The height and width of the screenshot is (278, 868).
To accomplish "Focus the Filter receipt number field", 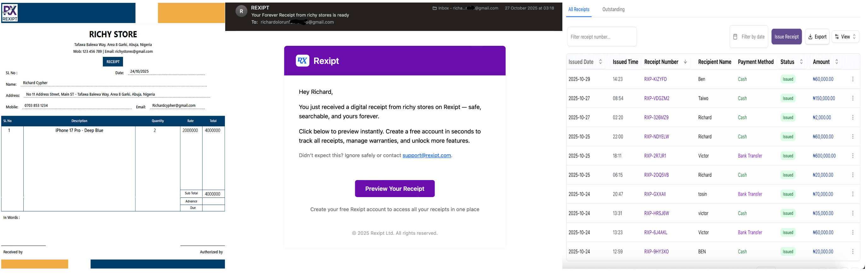I will tap(602, 37).
